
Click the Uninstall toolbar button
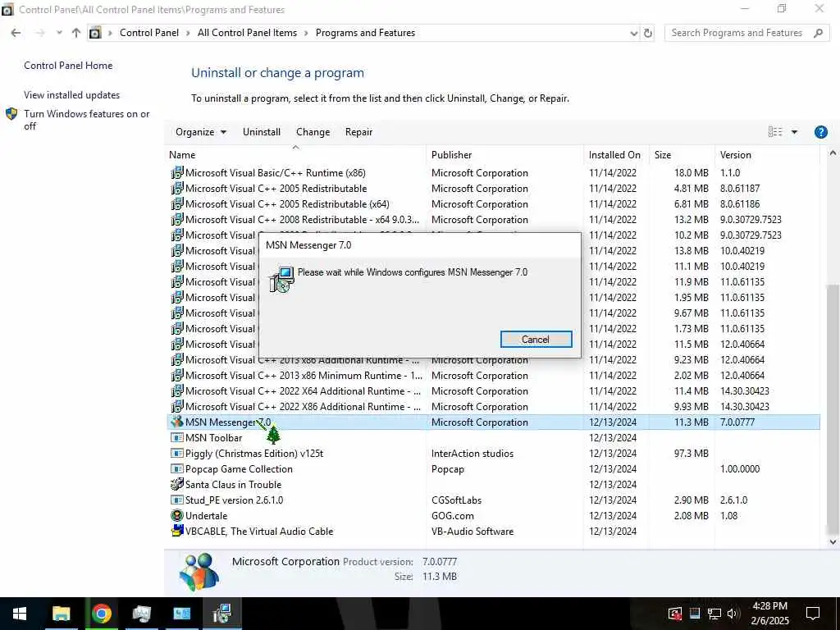pyautogui.click(x=262, y=132)
